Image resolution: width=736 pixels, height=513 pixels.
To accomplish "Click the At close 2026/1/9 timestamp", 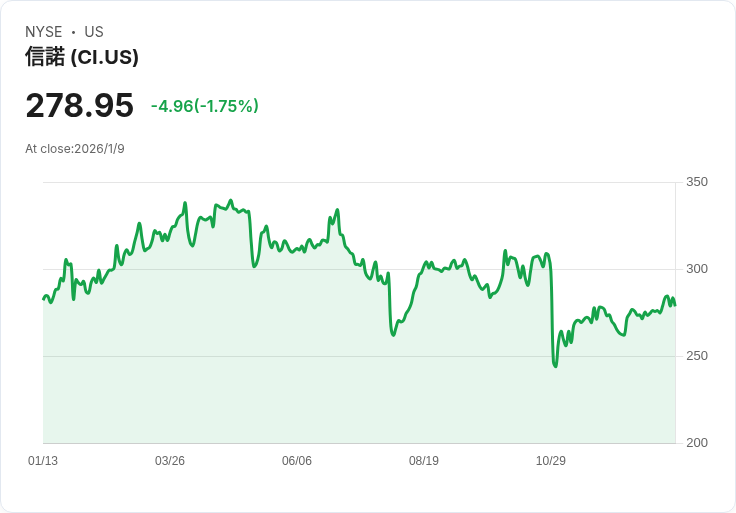I will [x=75, y=149].
